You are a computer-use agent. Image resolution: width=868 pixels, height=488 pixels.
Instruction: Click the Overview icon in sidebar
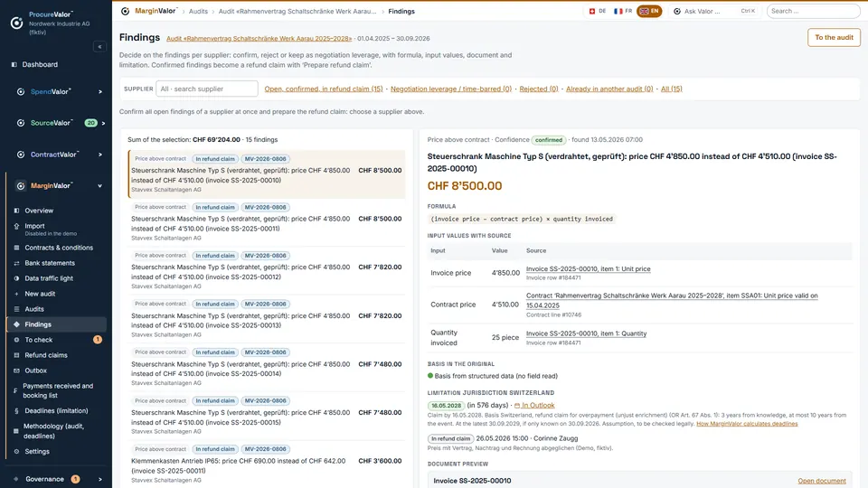pos(16,211)
